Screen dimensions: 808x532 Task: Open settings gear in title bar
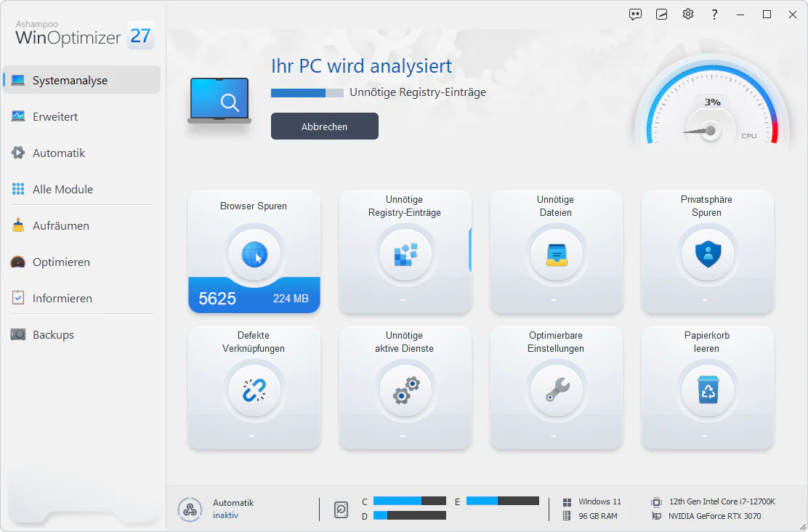(688, 14)
